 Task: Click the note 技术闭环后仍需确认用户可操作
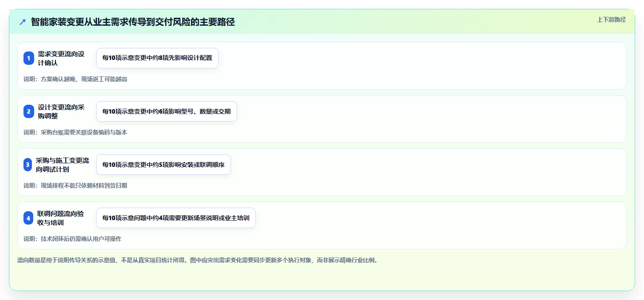click(x=72, y=239)
